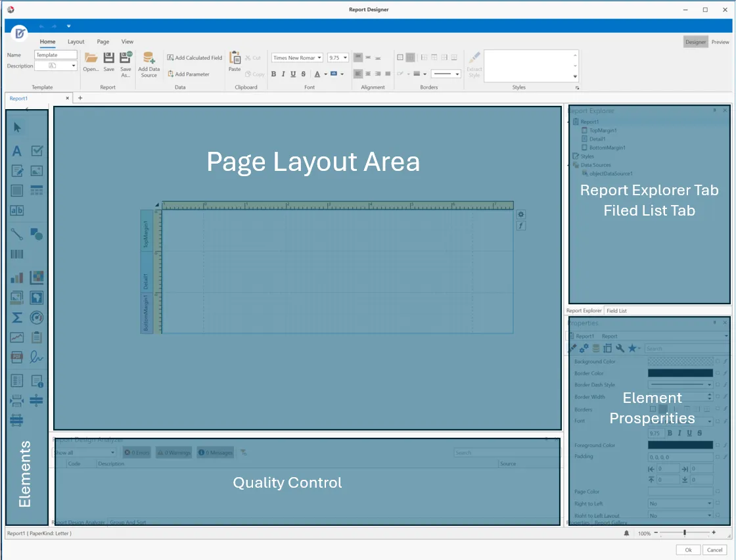Image resolution: width=736 pixels, height=560 pixels.
Task: Adjust the zoom slider in status bar
Action: pos(685,533)
